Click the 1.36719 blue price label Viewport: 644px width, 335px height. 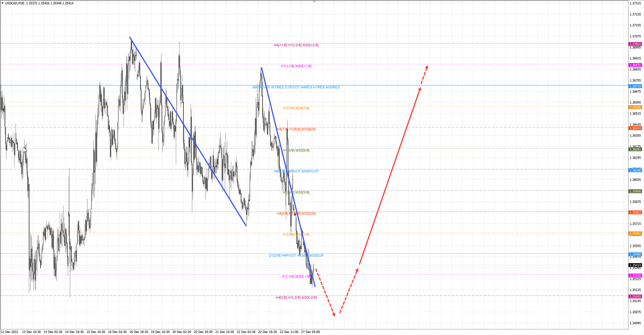click(x=635, y=86)
